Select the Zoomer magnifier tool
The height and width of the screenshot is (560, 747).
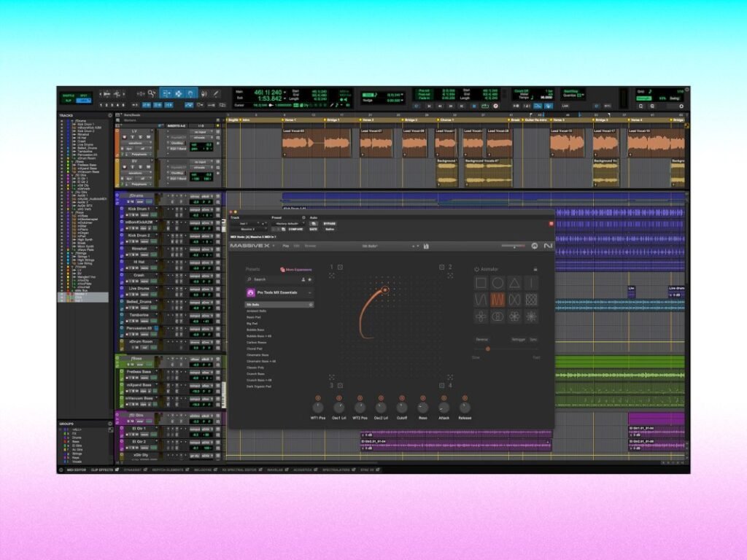(152, 93)
